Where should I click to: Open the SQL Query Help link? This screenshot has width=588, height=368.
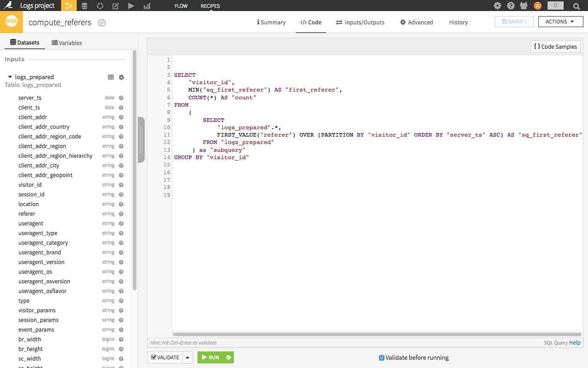[575, 342]
